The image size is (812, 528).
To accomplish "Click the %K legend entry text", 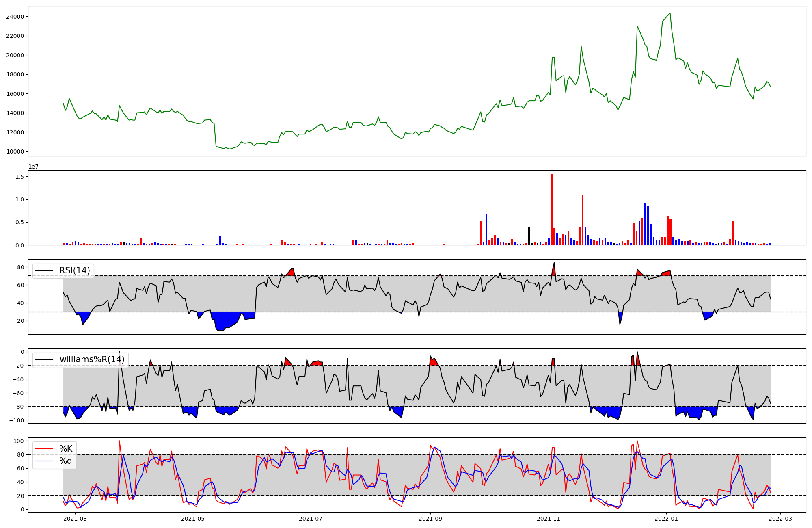I will [66, 449].
